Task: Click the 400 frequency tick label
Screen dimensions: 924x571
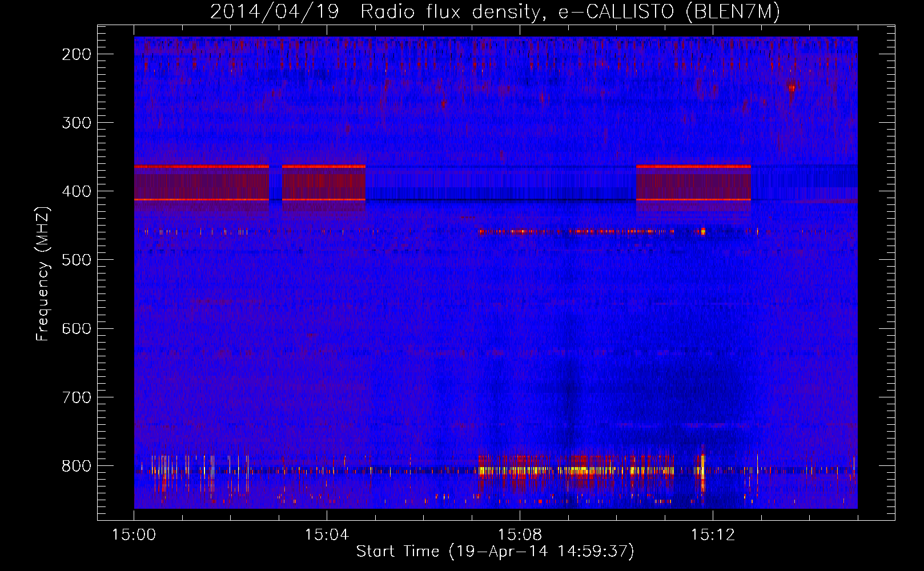Action: pos(77,191)
